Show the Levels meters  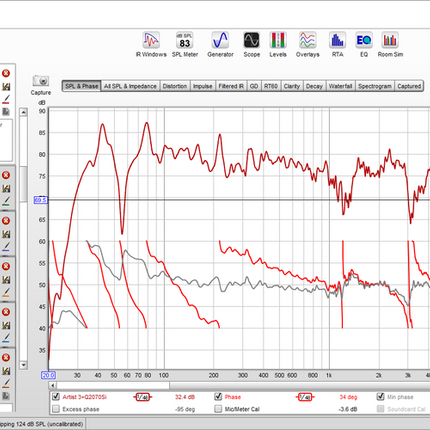278,45
